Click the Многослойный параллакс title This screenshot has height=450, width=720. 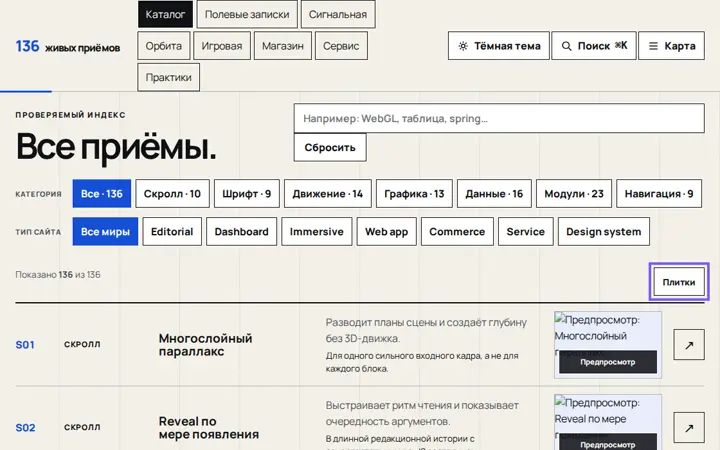(205, 345)
